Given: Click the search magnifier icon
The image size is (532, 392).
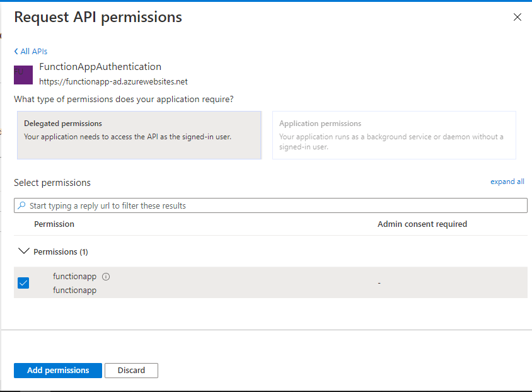Looking at the screenshot, I should click(x=21, y=205).
